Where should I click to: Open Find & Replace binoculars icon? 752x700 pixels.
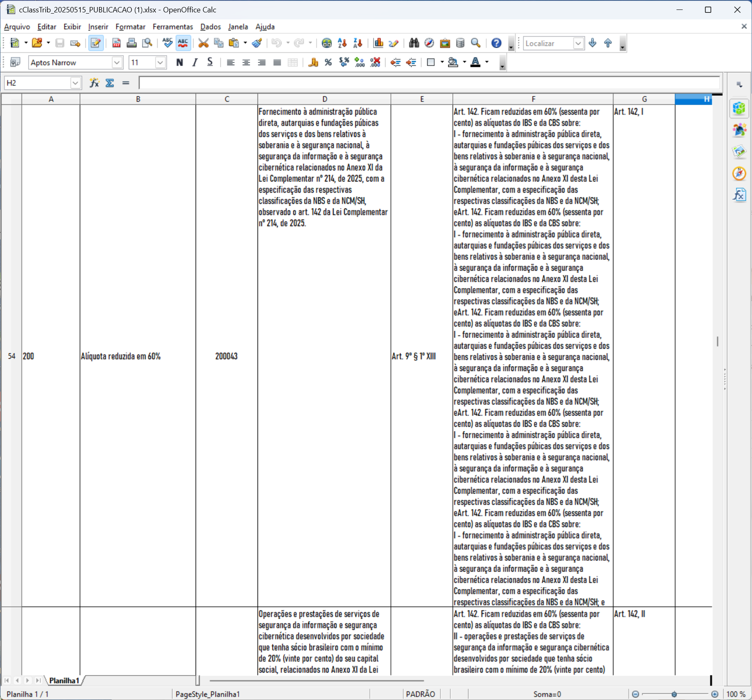tap(414, 43)
